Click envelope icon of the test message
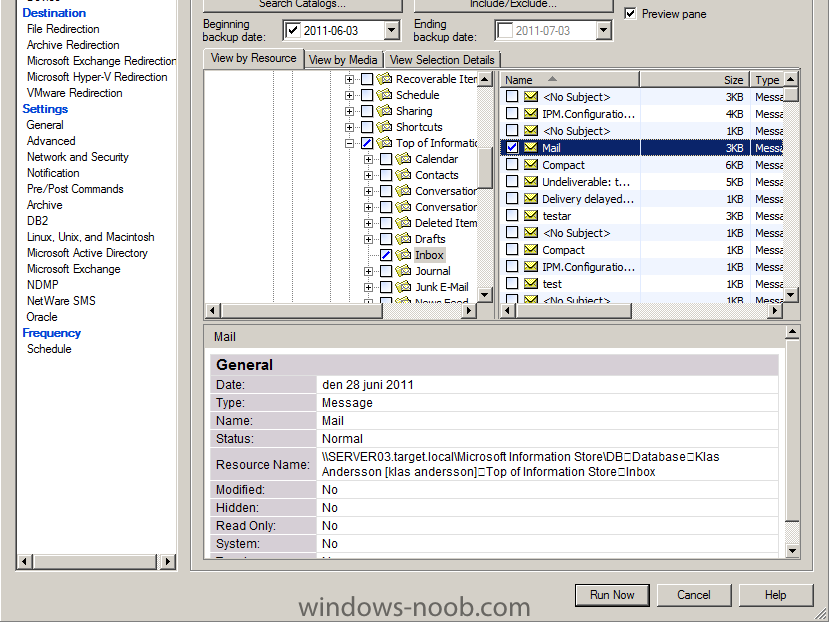 click(x=531, y=284)
